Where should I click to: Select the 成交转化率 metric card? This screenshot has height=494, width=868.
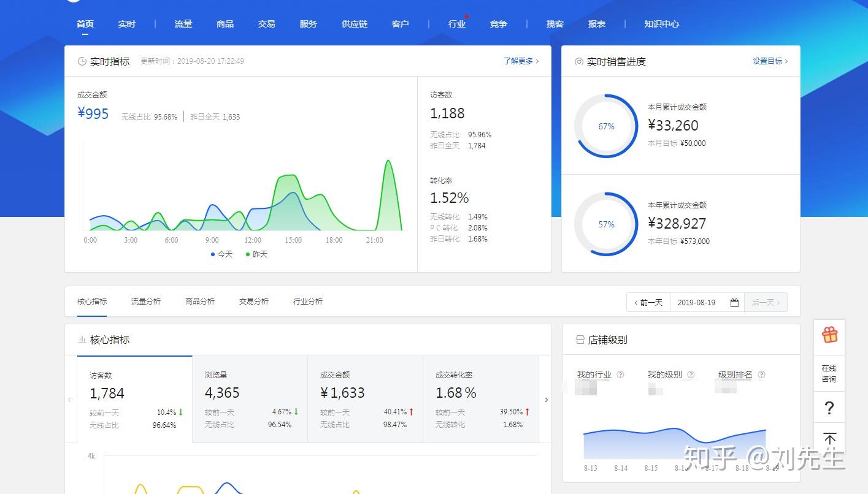pyautogui.click(x=480, y=399)
